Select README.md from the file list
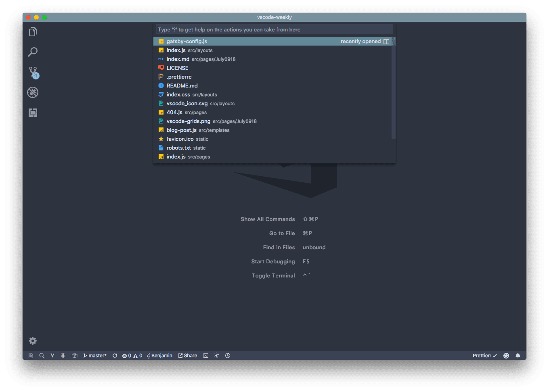This screenshot has height=392, width=549. pos(182,86)
